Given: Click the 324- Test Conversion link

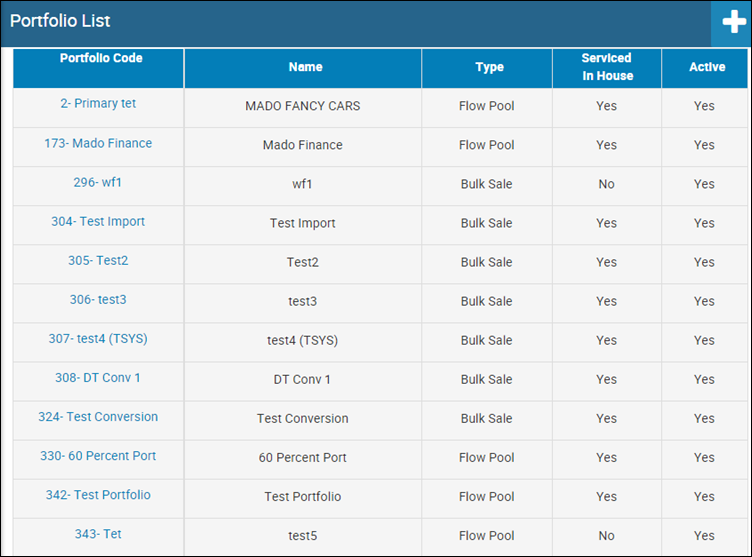Looking at the screenshot, I should (x=98, y=417).
